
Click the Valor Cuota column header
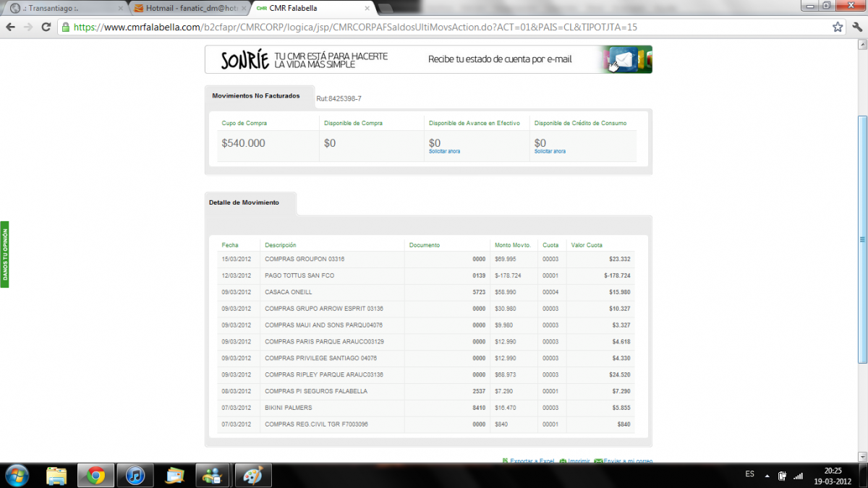click(x=587, y=245)
